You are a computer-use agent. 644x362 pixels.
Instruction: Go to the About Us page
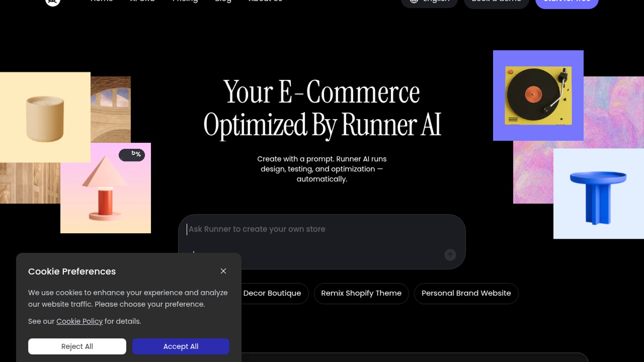point(265,1)
